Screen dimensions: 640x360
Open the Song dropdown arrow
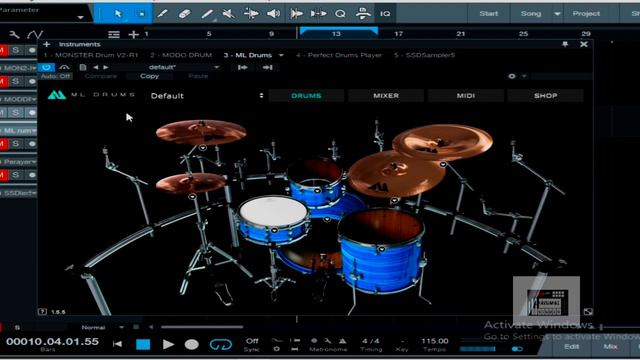pos(557,13)
